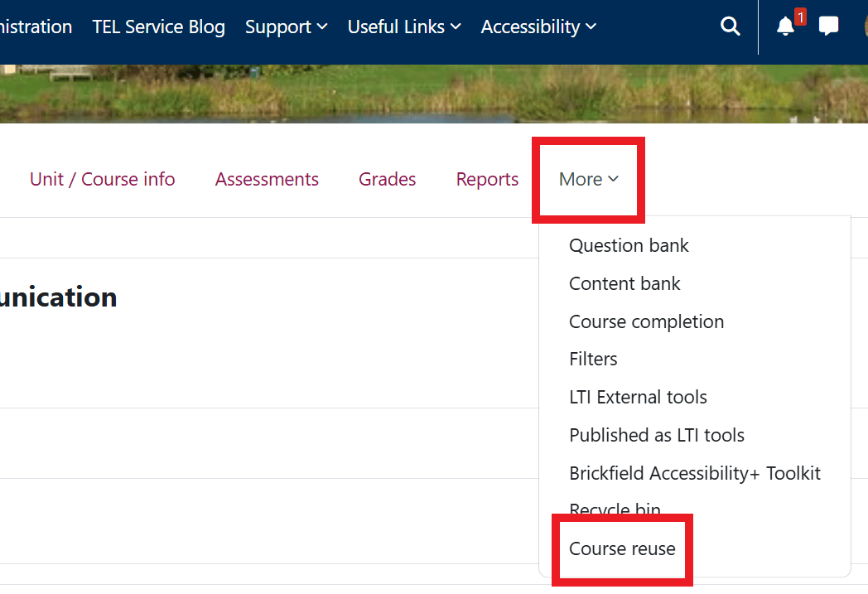Click Filters in the dropdown list
Viewport: 868px width, 594px height.
(593, 360)
